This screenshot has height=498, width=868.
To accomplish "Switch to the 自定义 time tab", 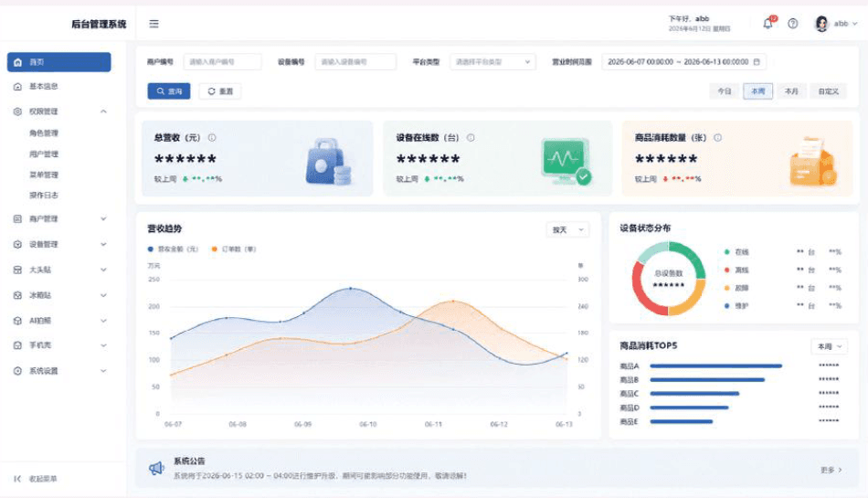I will 829,91.
